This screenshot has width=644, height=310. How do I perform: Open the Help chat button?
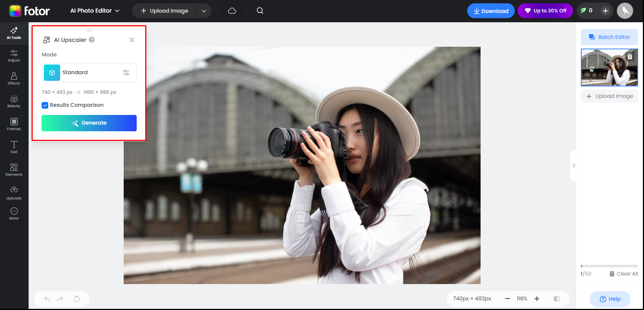click(610, 299)
